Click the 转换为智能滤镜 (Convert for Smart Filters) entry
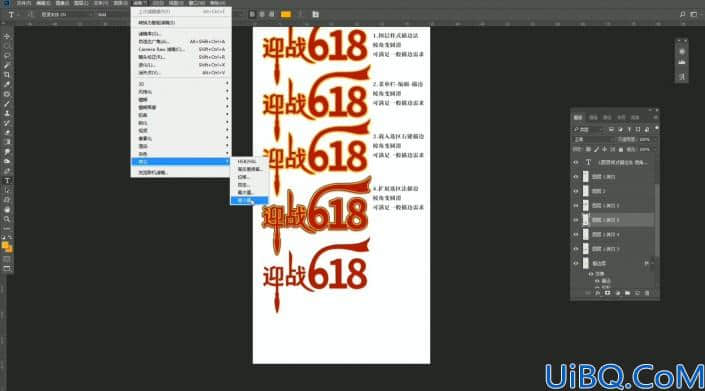 tap(181, 22)
